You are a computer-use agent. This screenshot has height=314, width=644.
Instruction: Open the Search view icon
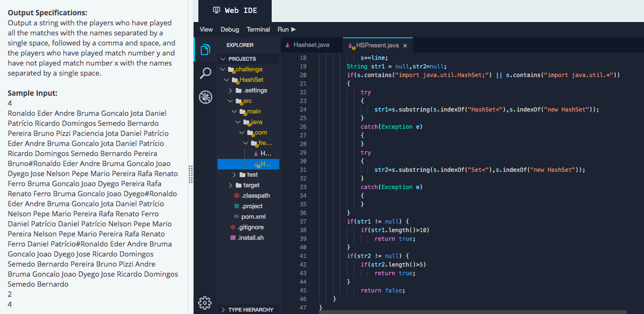(205, 73)
